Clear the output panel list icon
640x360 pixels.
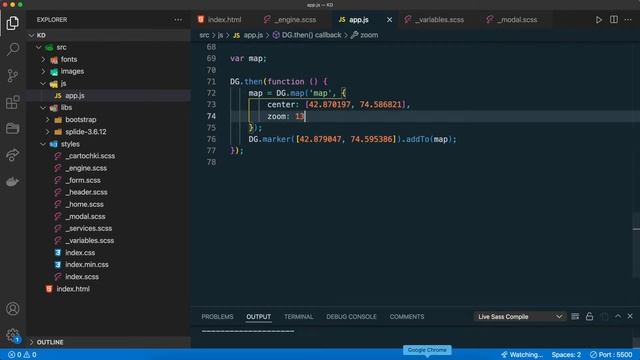click(x=575, y=316)
